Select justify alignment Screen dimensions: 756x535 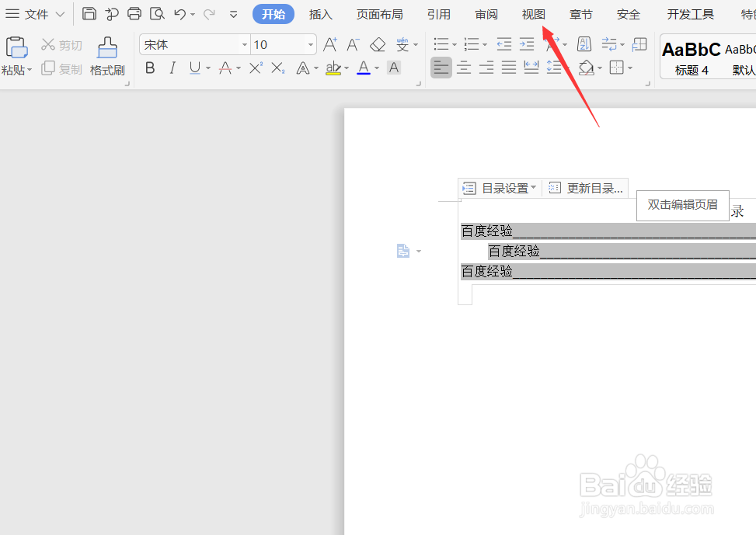[x=509, y=68]
